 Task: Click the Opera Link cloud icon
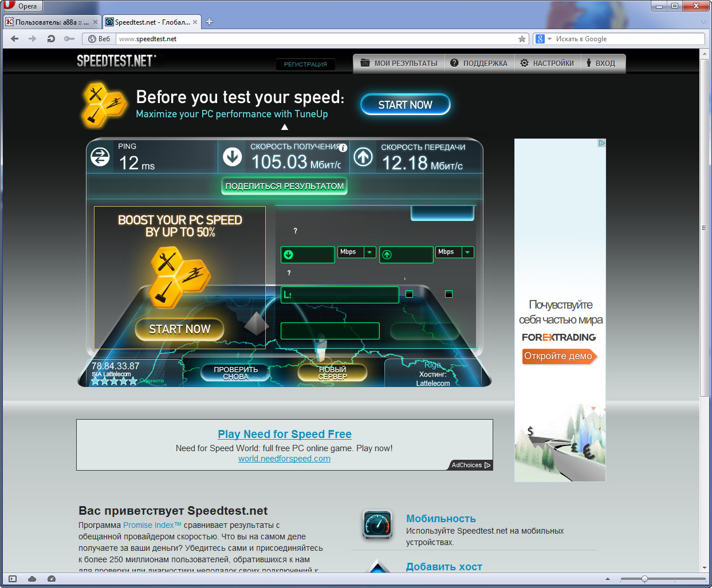click(x=32, y=579)
